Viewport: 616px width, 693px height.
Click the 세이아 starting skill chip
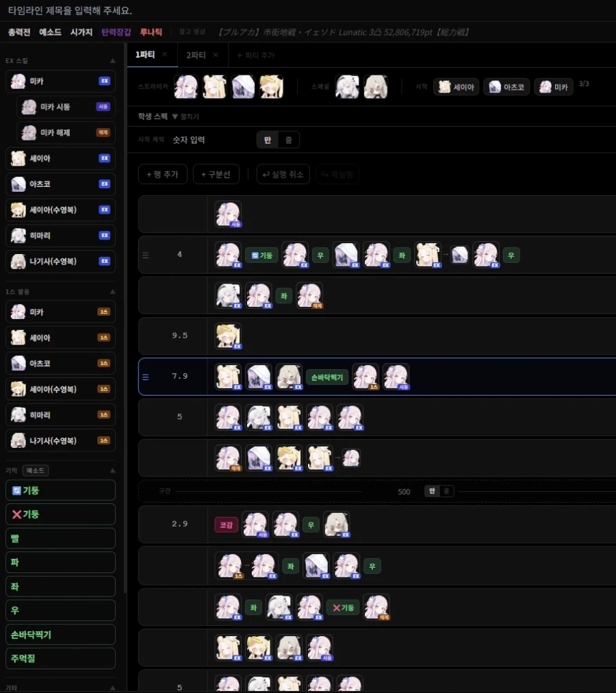(x=457, y=87)
